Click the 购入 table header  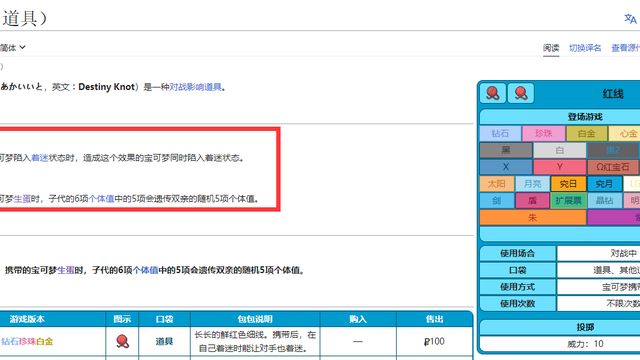pos(358,319)
